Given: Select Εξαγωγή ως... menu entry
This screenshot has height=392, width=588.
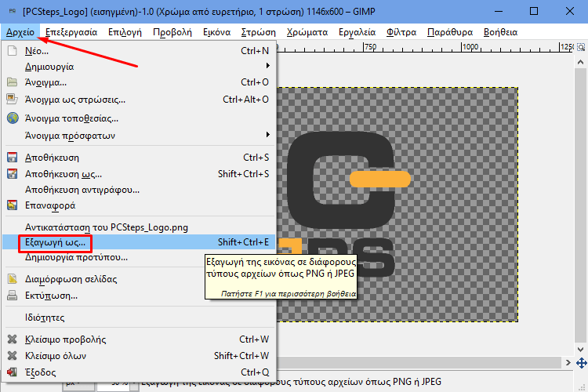Looking at the screenshot, I should coord(139,242).
